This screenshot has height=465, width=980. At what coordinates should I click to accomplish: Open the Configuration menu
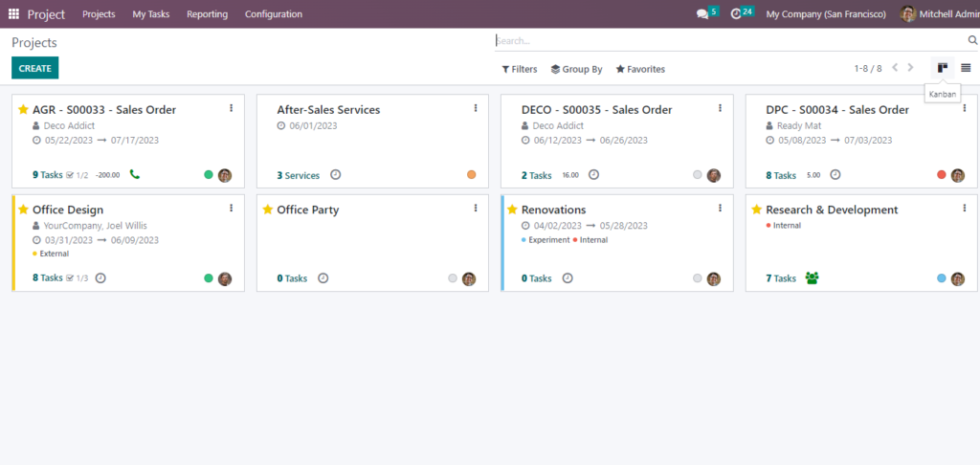click(x=273, y=14)
